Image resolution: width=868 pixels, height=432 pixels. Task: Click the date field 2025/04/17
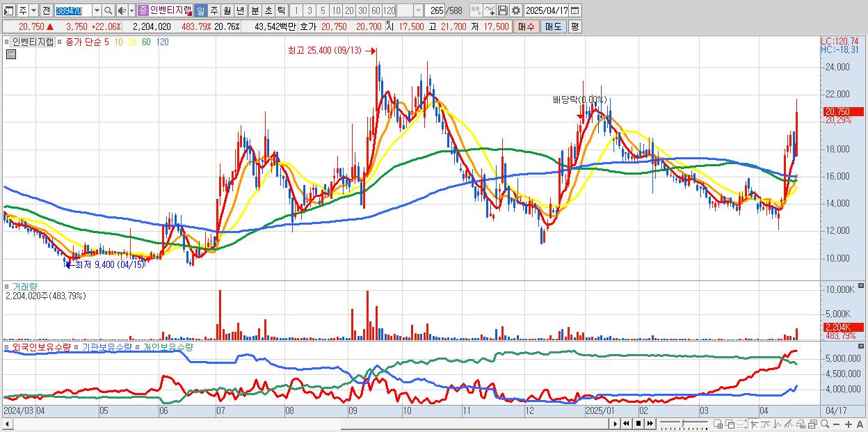coord(547,10)
